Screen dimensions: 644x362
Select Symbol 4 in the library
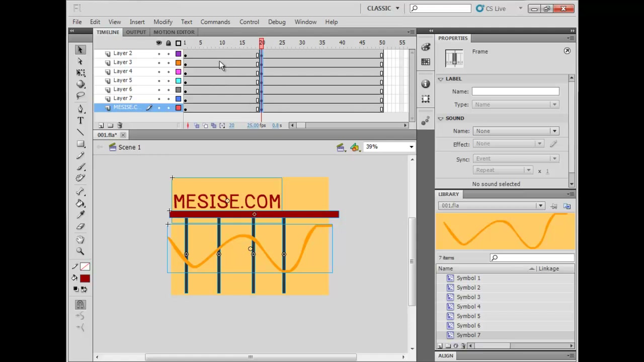468,307
